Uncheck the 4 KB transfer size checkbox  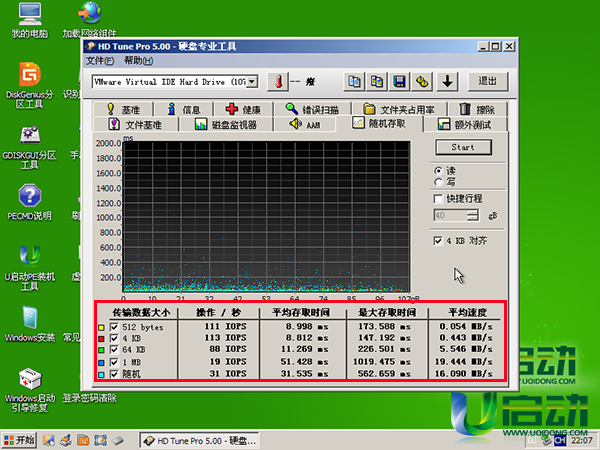tap(114, 338)
